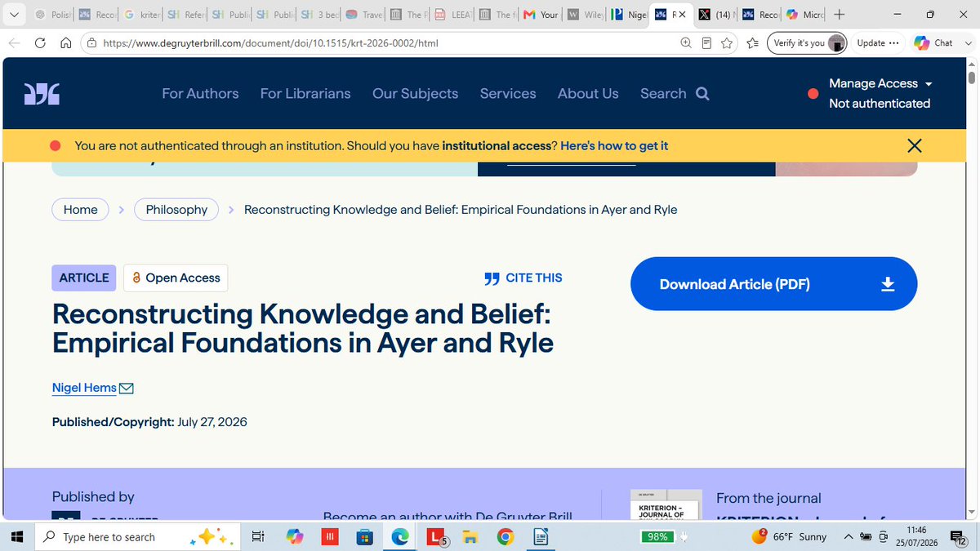Open the Nigel Hems author link
980x551 pixels.
(x=84, y=388)
